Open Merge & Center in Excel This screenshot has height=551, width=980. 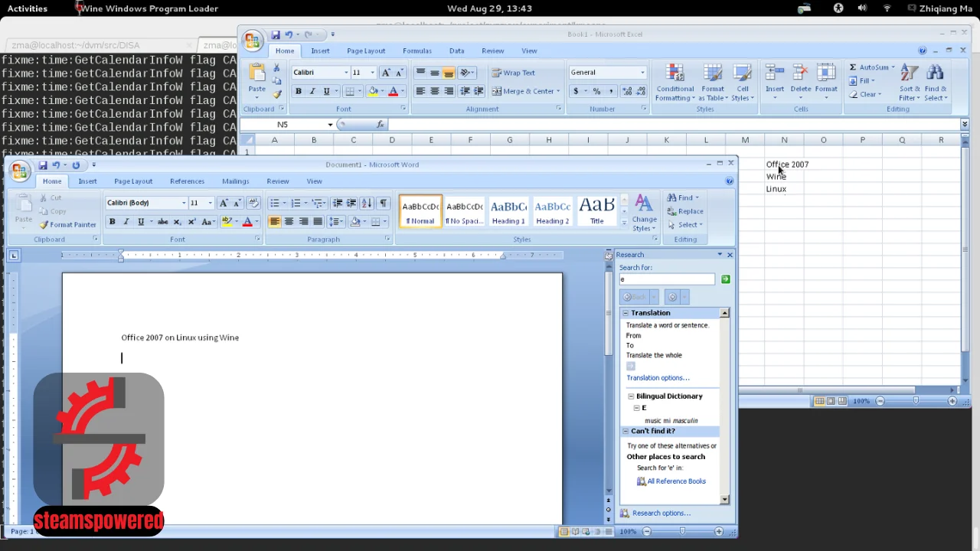(x=526, y=91)
